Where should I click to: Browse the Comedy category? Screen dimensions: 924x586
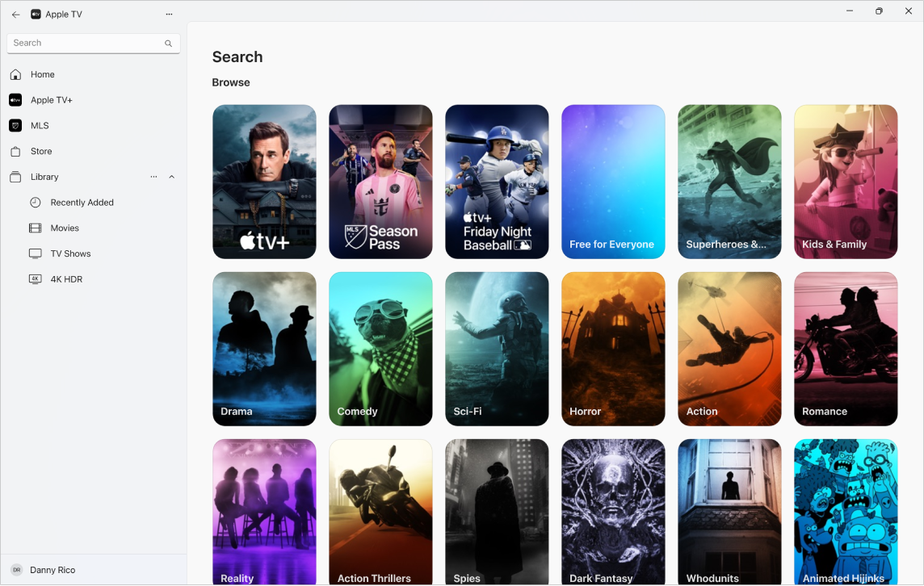click(380, 349)
